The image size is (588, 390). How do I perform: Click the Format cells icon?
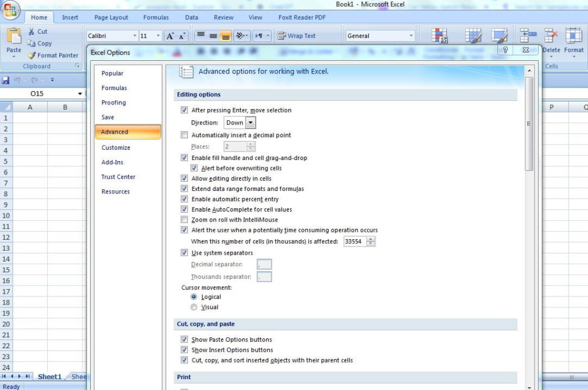tap(574, 36)
